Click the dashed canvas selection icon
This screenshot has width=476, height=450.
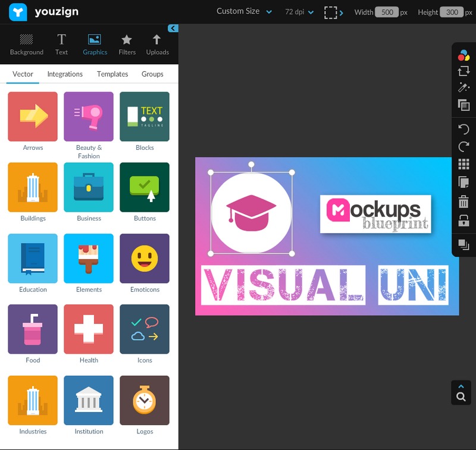[x=330, y=12]
